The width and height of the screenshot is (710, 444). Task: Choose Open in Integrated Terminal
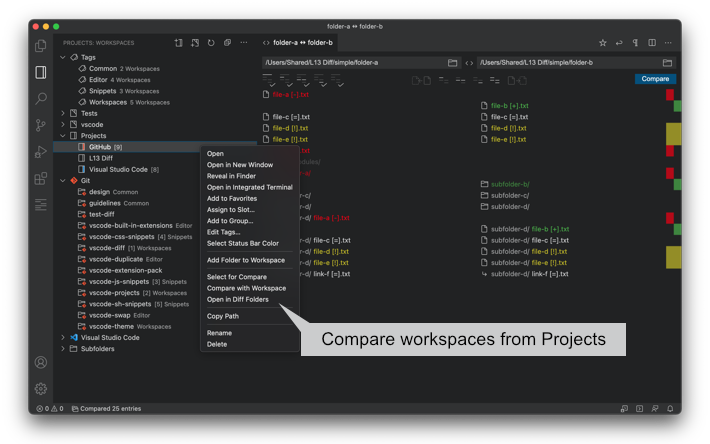coord(249,187)
